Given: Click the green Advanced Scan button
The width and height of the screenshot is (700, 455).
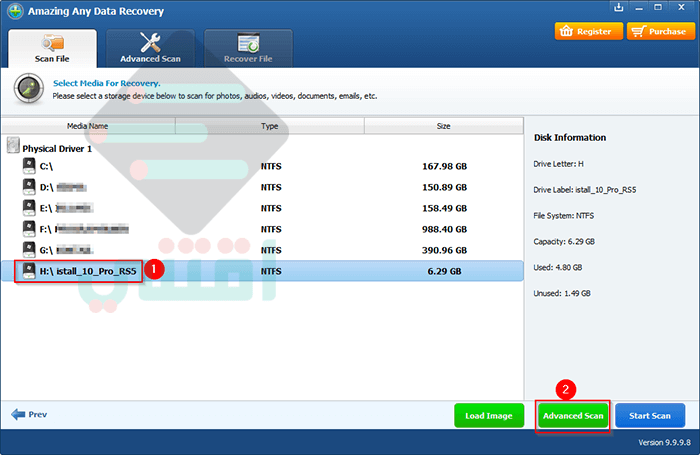Looking at the screenshot, I should point(573,416).
